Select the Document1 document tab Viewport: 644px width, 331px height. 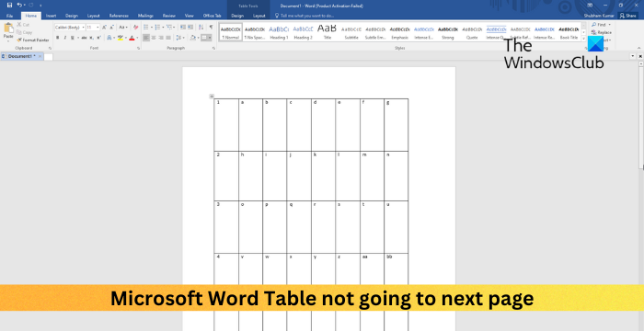(x=22, y=56)
